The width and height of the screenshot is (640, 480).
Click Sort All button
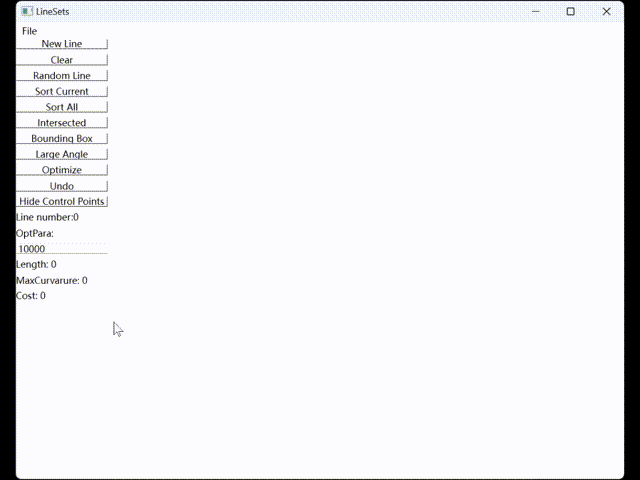62,107
